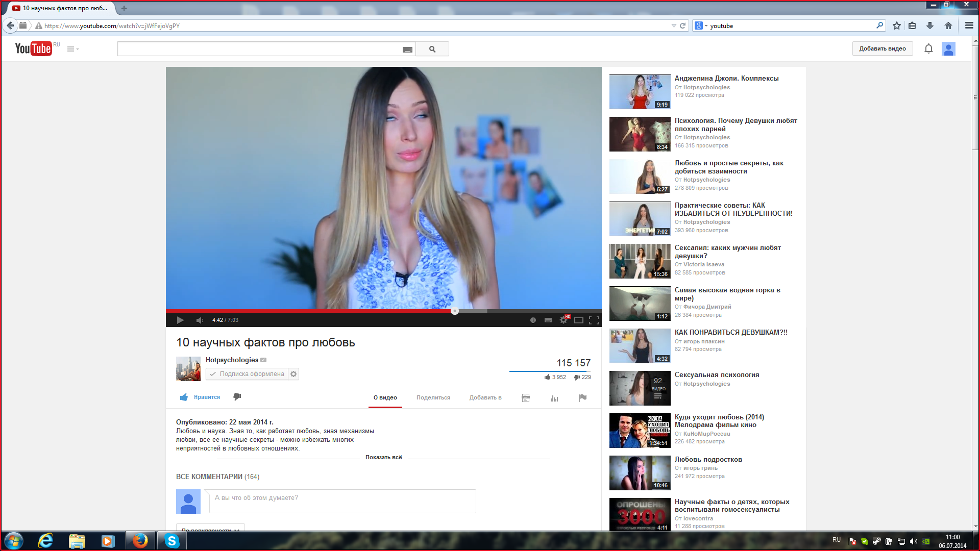Click the Hotpsychologies channel avatar
The image size is (980, 551).
pos(188,368)
